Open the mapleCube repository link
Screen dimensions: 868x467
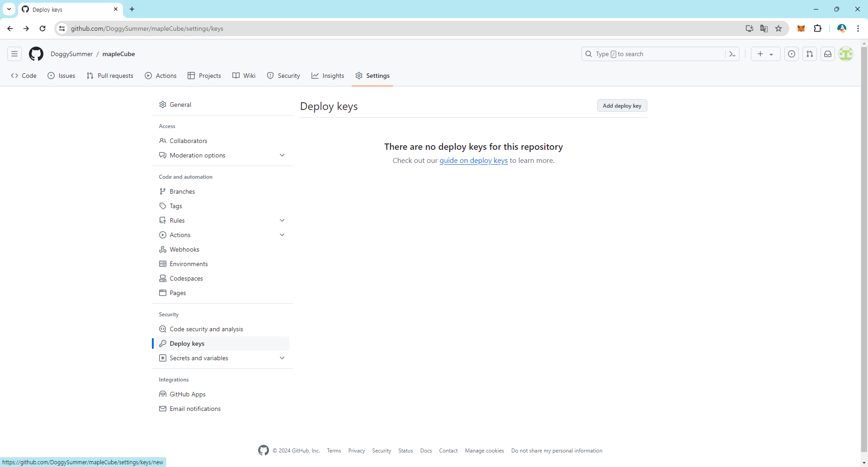click(118, 54)
